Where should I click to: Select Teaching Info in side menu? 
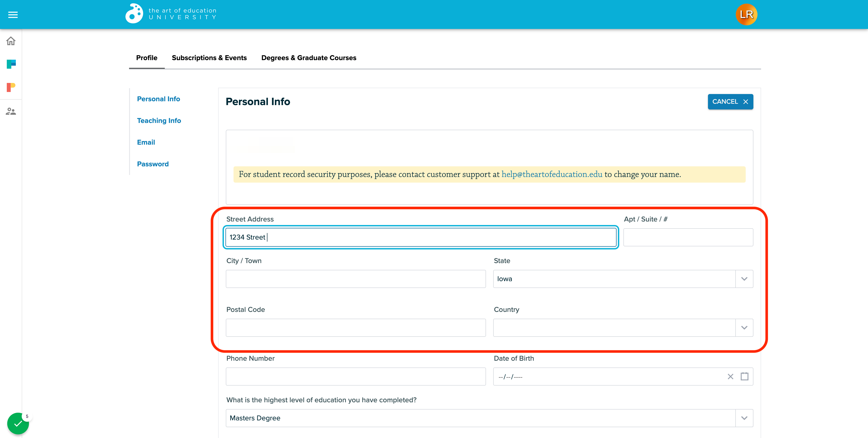pos(159,121)
